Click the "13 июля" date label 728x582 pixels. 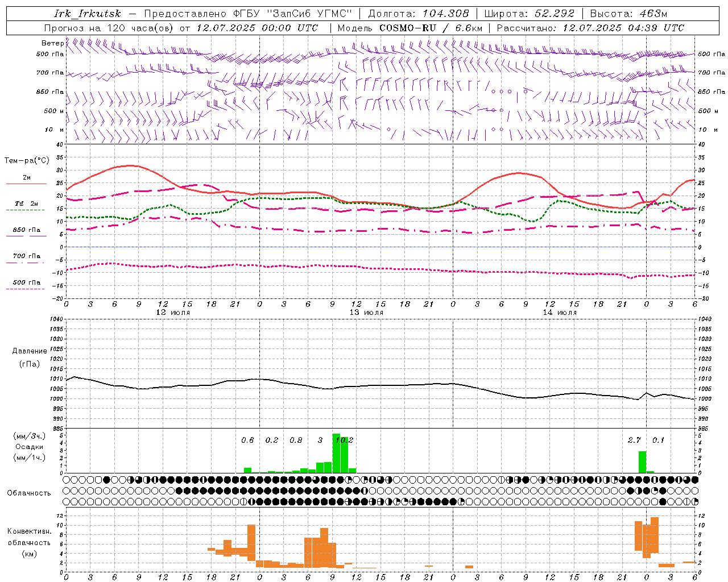click(366, 312)
